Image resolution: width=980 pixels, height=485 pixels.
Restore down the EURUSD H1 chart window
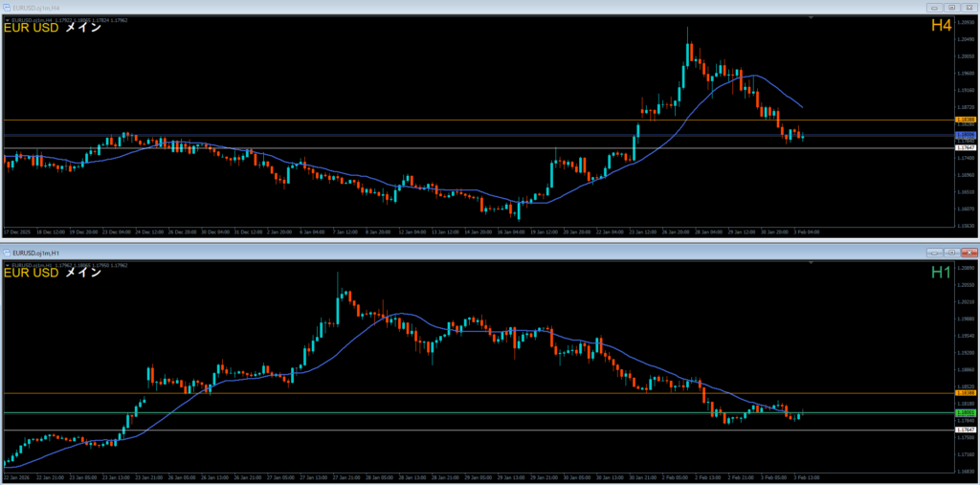point(950,252)
